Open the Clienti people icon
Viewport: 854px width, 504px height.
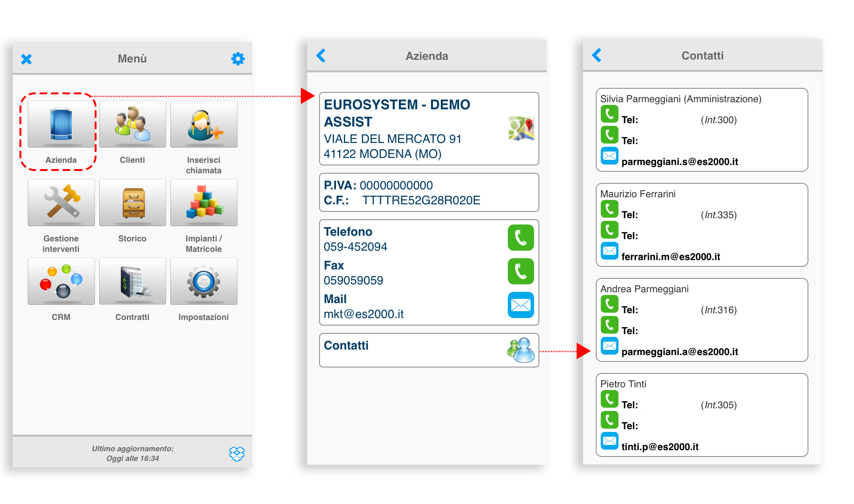tap(132, 124)
